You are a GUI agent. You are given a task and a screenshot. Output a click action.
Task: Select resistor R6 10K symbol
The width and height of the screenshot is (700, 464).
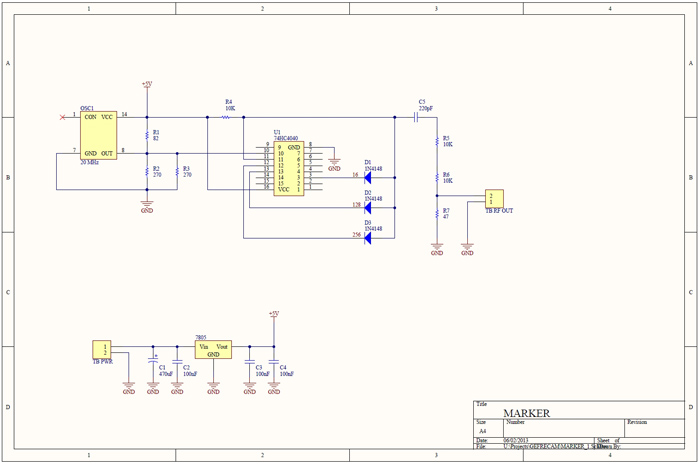tap(437, 177)
